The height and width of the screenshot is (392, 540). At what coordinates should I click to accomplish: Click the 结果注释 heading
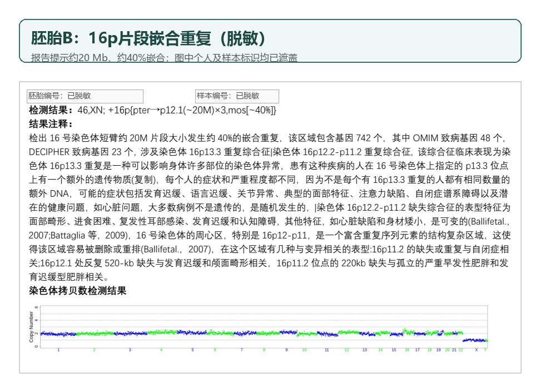point(51,124)
